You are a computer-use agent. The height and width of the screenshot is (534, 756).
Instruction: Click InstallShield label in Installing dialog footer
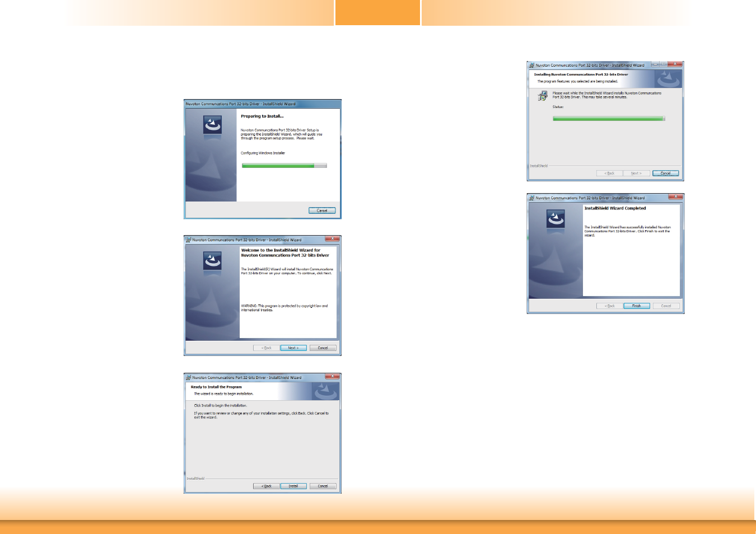pyautogui.click(x=539, y=166)
